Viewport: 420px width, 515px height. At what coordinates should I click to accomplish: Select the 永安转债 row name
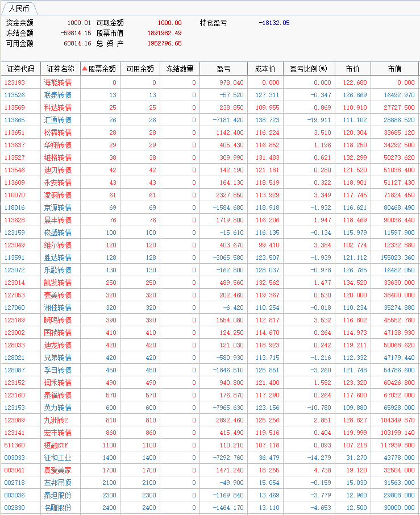(58, 182)
